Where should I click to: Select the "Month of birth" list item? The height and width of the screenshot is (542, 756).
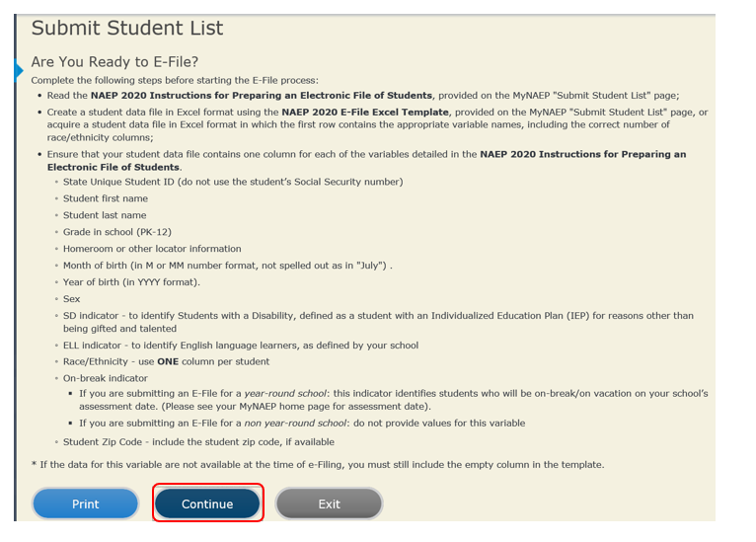coord(227,266)
